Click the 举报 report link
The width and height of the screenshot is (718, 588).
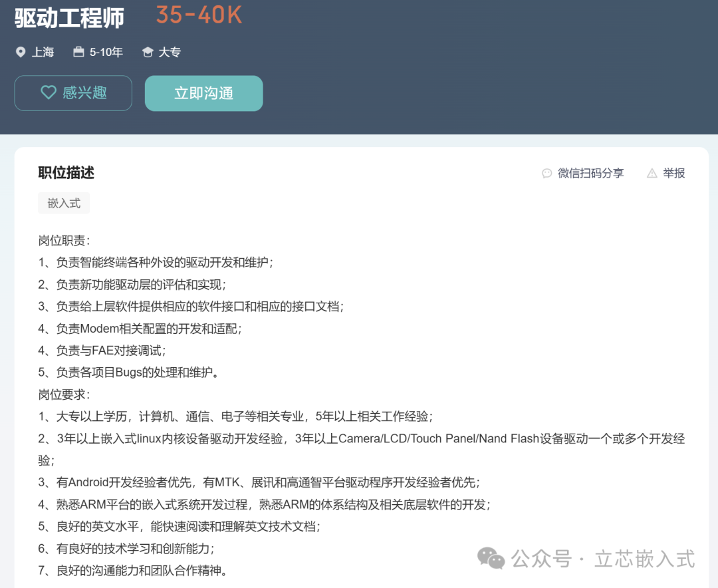click(x=673, y=173)
